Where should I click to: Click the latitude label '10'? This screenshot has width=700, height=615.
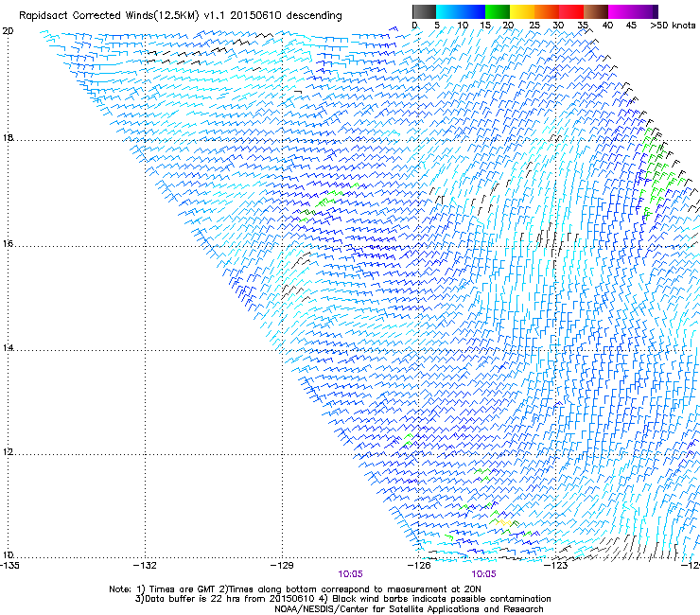point(8,554)
